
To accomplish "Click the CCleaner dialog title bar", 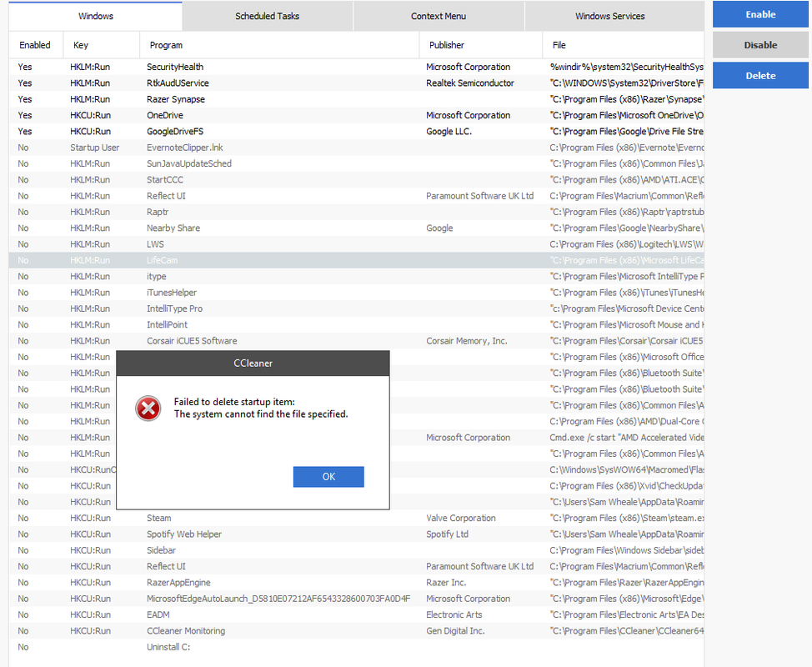I will pos(253,363).
